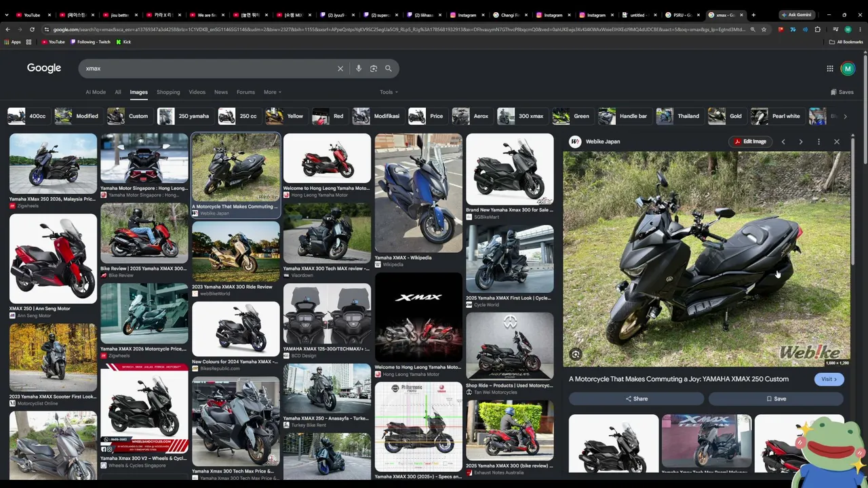The width and height of the screenshot is (868, 488).
Task: Search inside the previewed image with Lens
Action: (576, 354)
